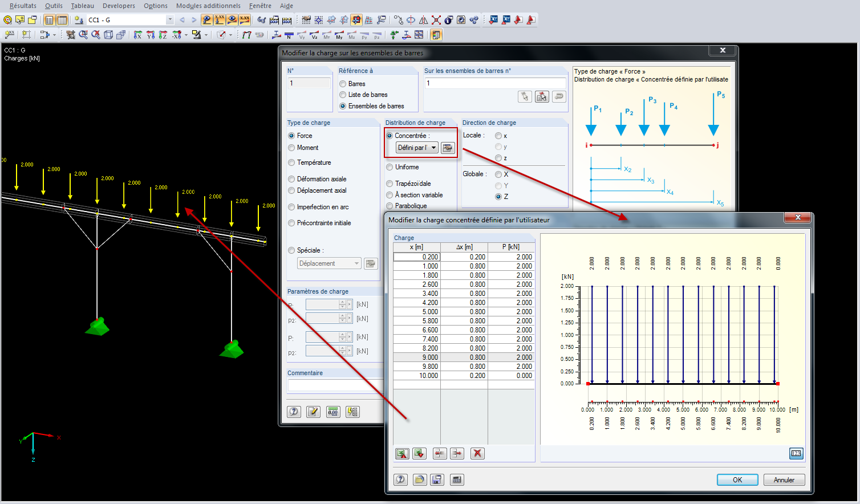Click the view in Z direction toolbar icon
The height and width of the screenshot is (504, 860).
[163, 35]
